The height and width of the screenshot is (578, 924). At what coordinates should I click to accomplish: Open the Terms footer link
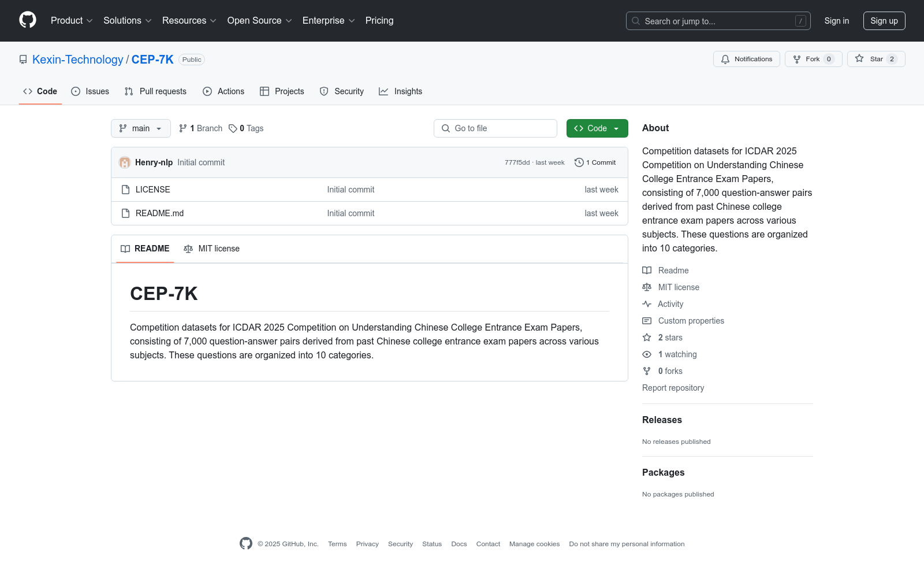[337, 544]
